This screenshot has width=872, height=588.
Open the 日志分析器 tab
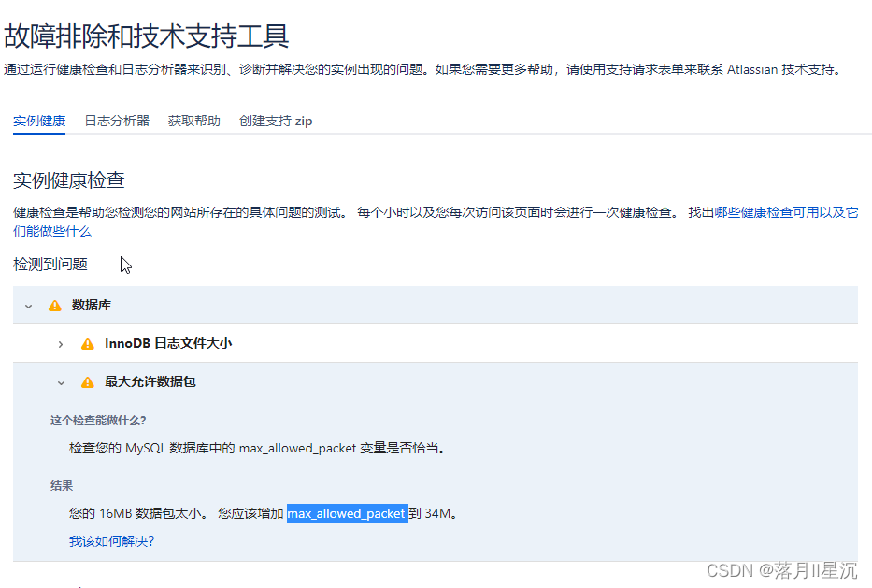(x=117, y=121)
